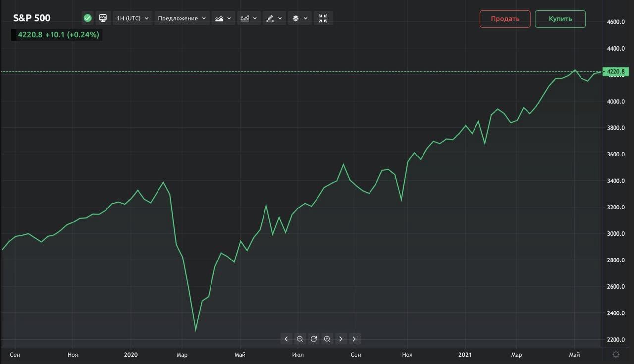Viewport: 634px width, 364px height.
Task: Click the collapse fullscreen arrows icon
Action: (x=323, y=18)
